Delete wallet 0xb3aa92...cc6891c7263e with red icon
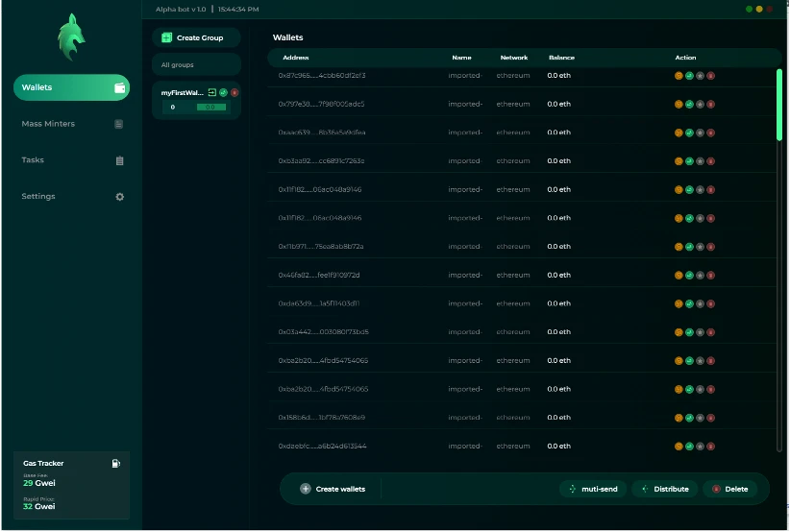 click(x=710, y=161)
